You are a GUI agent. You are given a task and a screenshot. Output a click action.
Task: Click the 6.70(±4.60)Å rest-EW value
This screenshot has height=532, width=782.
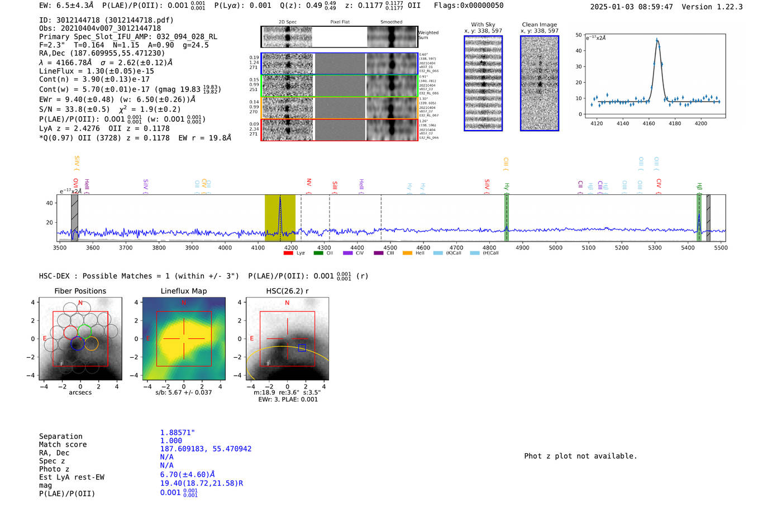click(188, 475)
